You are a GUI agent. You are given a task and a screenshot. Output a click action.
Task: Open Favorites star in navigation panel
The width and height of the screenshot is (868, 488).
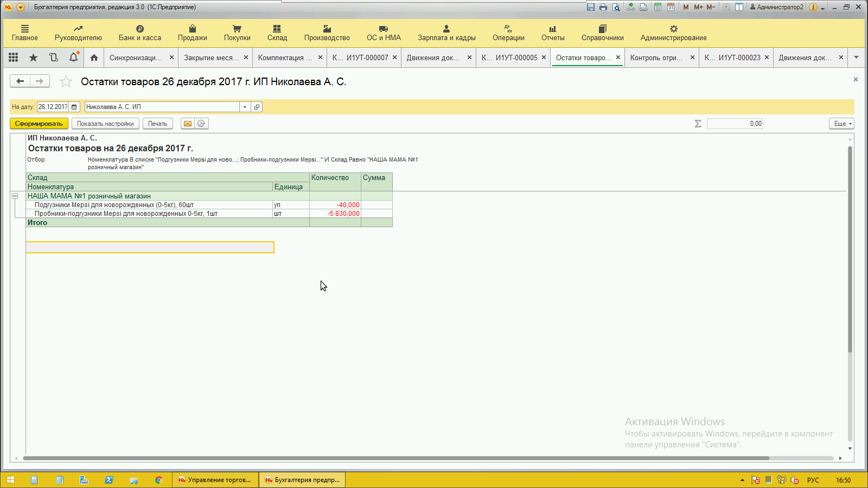point(33,57)
